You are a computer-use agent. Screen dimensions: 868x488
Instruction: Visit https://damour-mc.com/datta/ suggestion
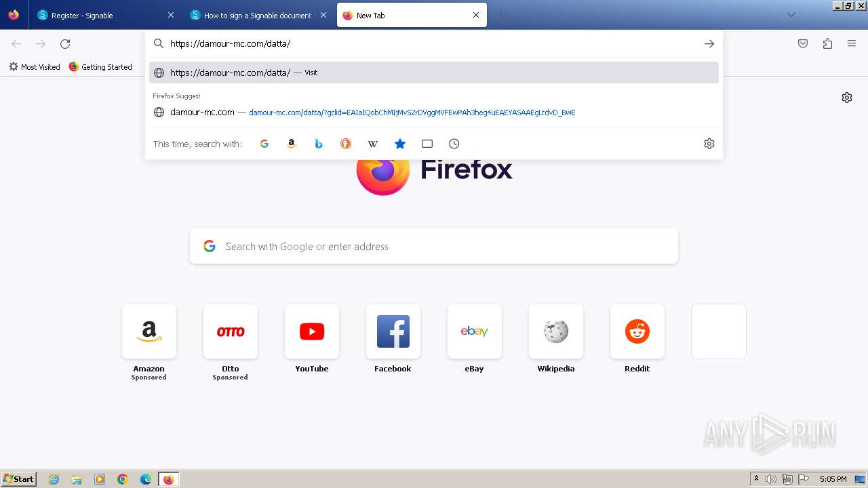point(434,73)
